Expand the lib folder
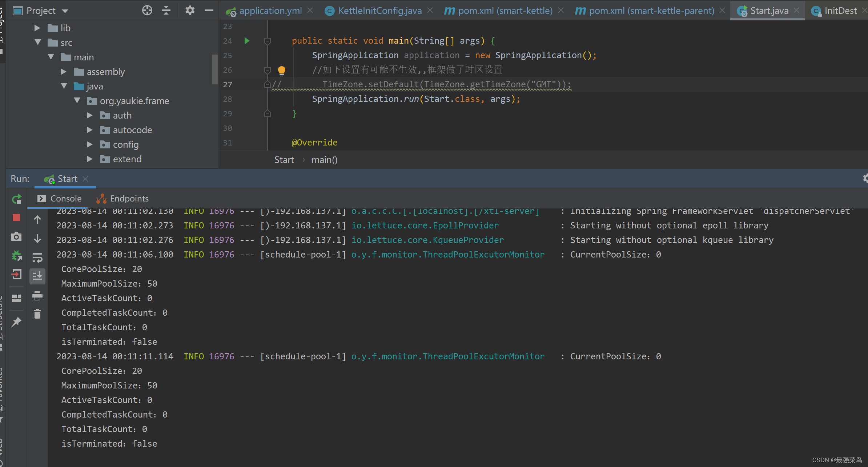Viewport: 868px width, 467px height. [x=37, y=28]
